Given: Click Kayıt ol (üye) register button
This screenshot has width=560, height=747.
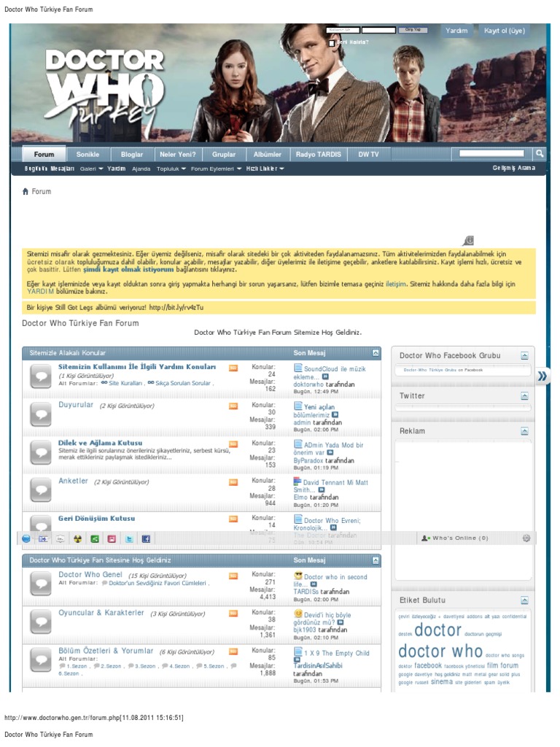Looking at the screenshot, I should [x=505, y=31].
